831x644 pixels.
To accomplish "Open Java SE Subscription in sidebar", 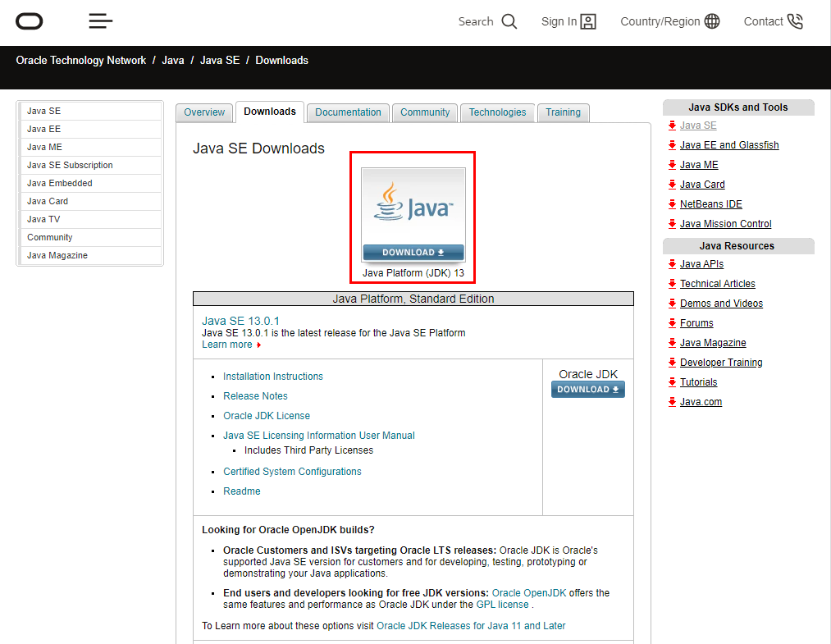I will pyautogui.click(x=90, y=165).
